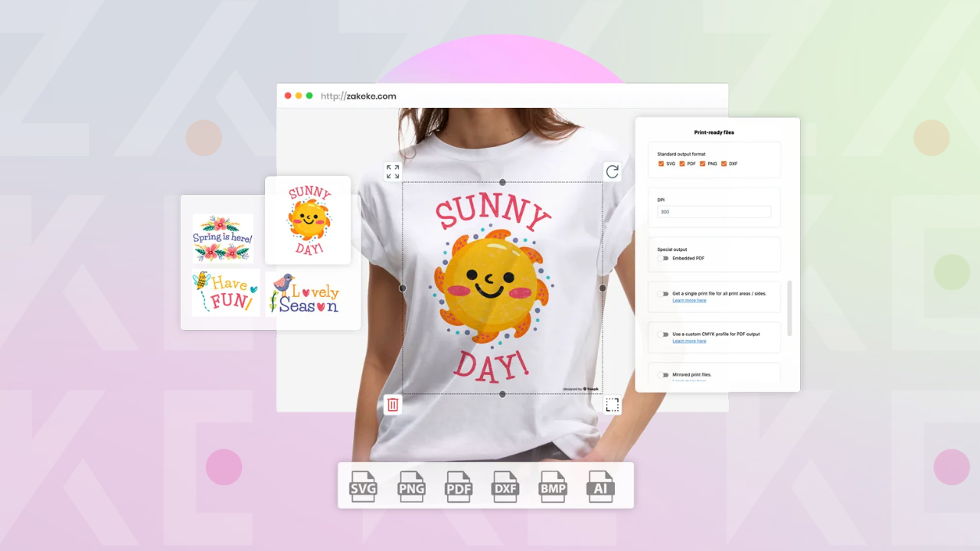The height and width of the screenshot is (551, 980).
Task: Export the design as DXF
Action: [505, 486]
